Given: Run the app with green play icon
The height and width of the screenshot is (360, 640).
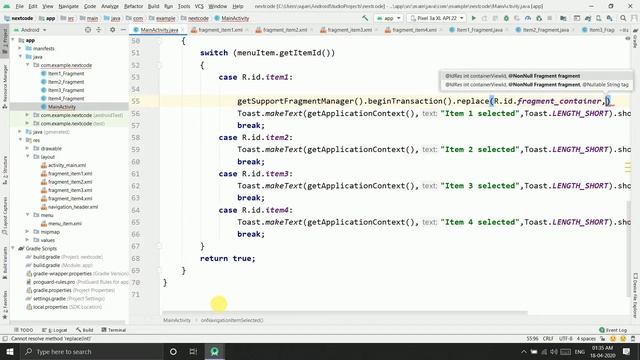Looking at the screenshot, I should pyautogui.click(x=473, y=18).
